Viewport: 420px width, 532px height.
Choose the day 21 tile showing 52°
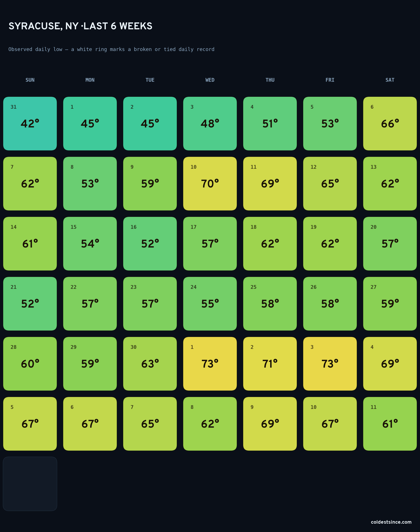coord(30,304)
